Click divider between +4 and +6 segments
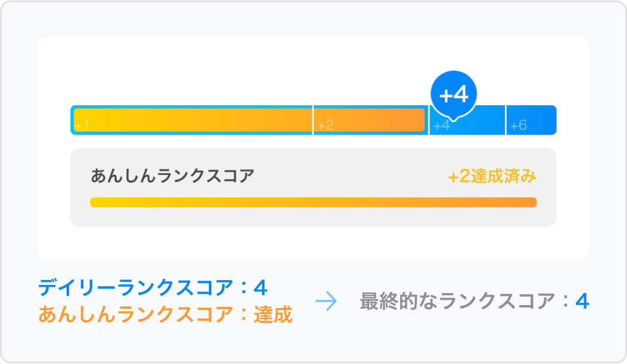Screen dimensions: 627x364 click(x=506, y=120)
